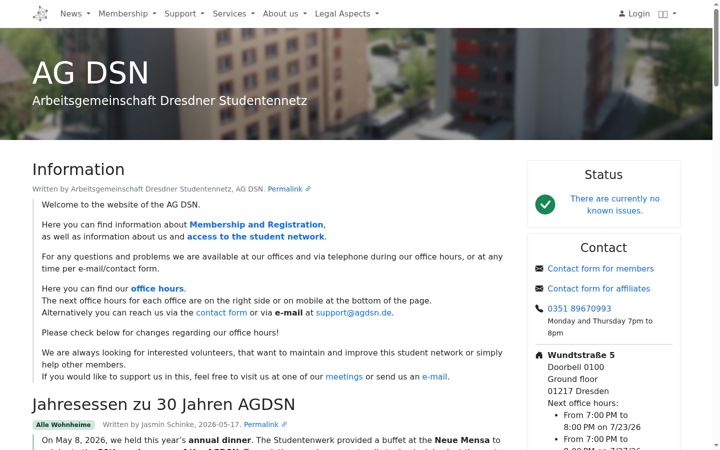Click the AG DSN logo icon
720x450 pixels.
point(40,14)
